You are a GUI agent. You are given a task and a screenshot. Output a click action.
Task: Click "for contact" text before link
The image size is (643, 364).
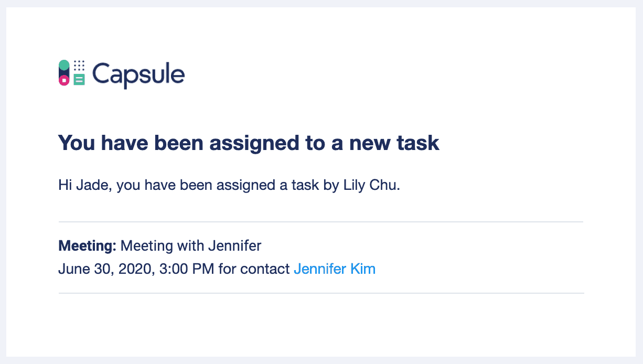254,269
